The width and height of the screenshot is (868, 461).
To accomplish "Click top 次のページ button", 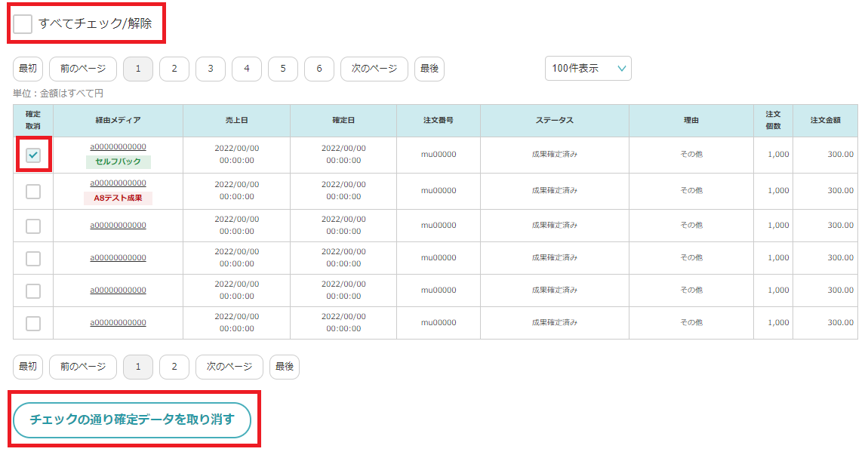I will 374,69.
